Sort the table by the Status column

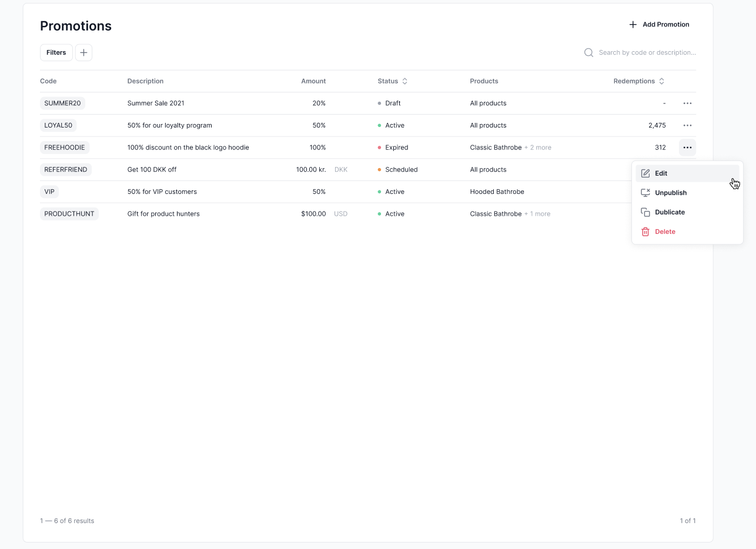393,81
